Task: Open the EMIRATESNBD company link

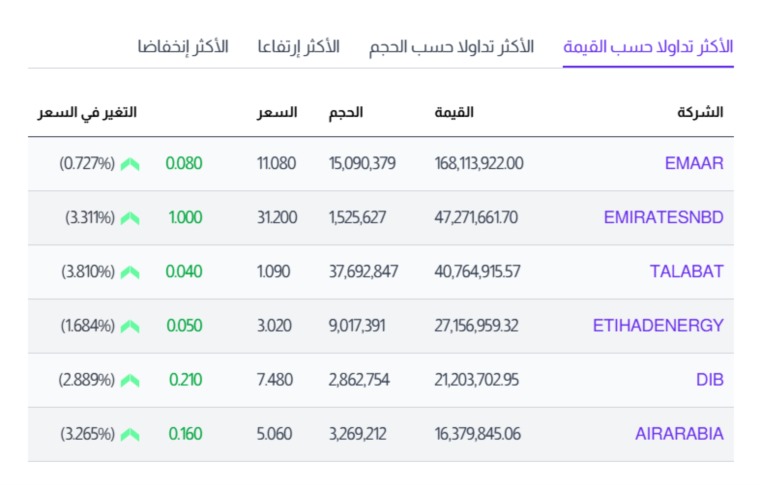Action: pyautogui.click(x=664, y=217)
